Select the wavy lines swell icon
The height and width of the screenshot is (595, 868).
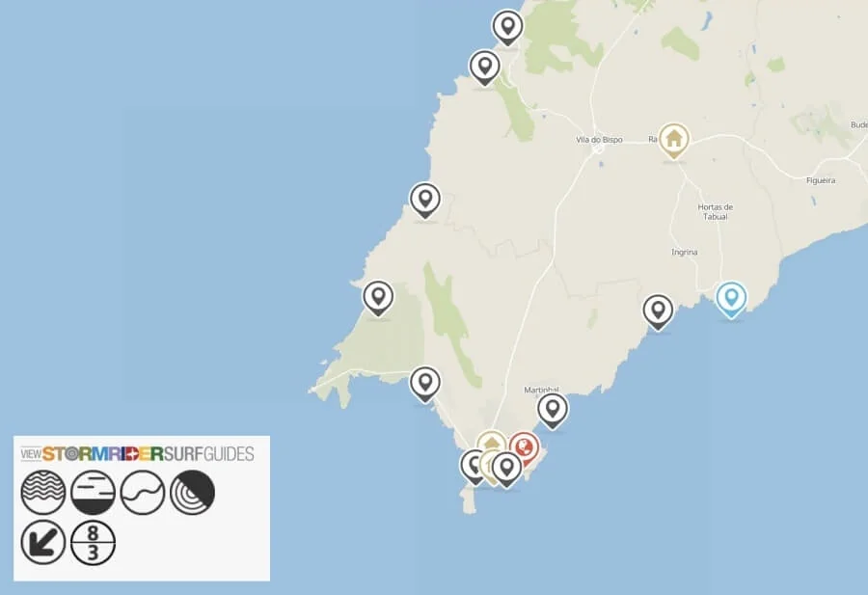[x=43, y=493]
